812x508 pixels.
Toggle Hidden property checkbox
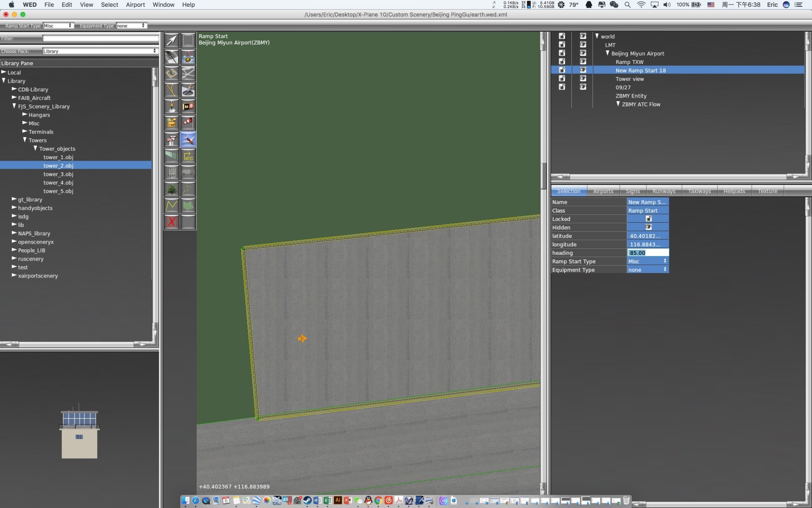tap(649, 227)
